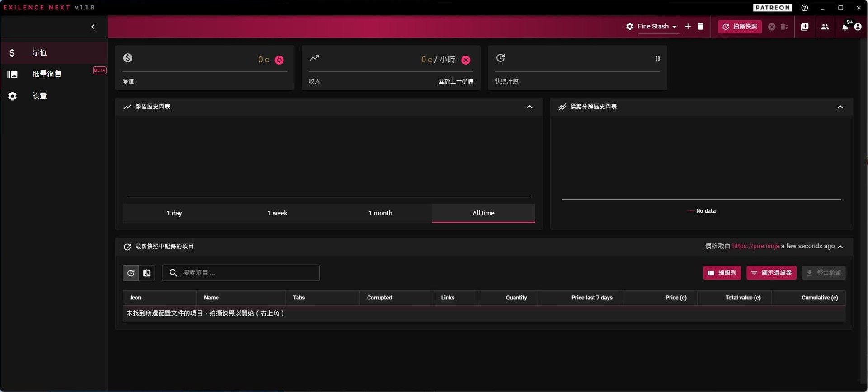The image size is (868, 392).
Task: Open the poe.ninja link
Action: pyautogui.click(x=755, y=246)
